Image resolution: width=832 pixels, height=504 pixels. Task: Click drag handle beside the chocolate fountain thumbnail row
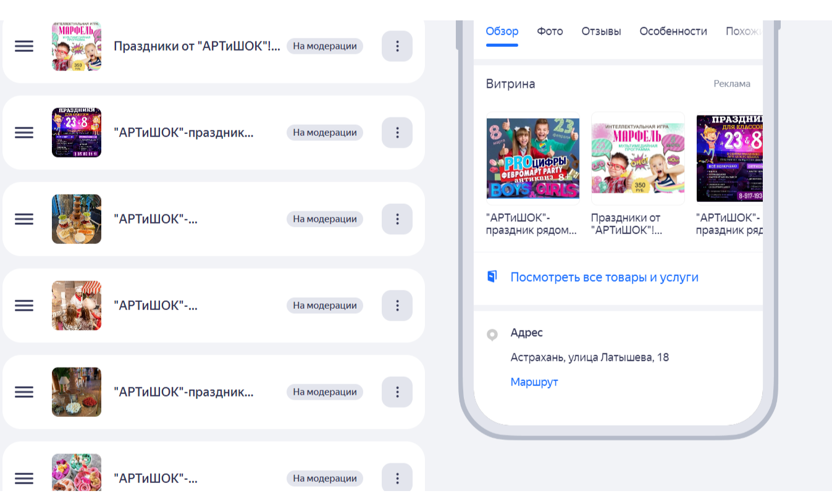pos(24,219)
